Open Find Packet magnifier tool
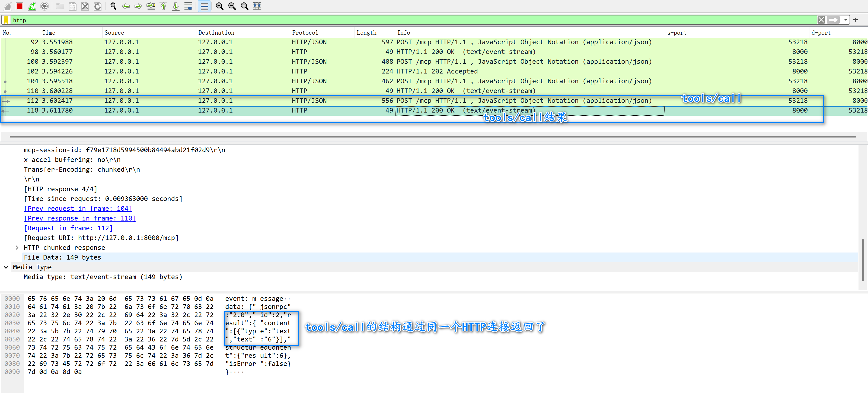 [113, 6]
